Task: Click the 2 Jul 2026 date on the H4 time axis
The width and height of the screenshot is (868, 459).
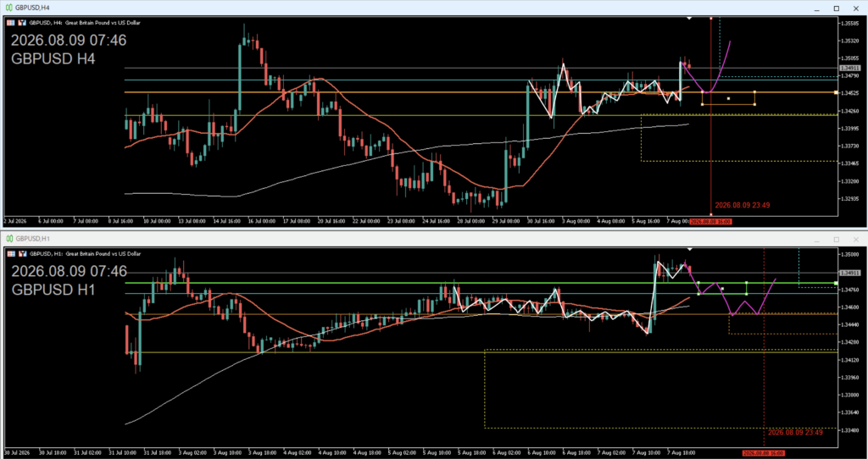Action: point(15,221)
